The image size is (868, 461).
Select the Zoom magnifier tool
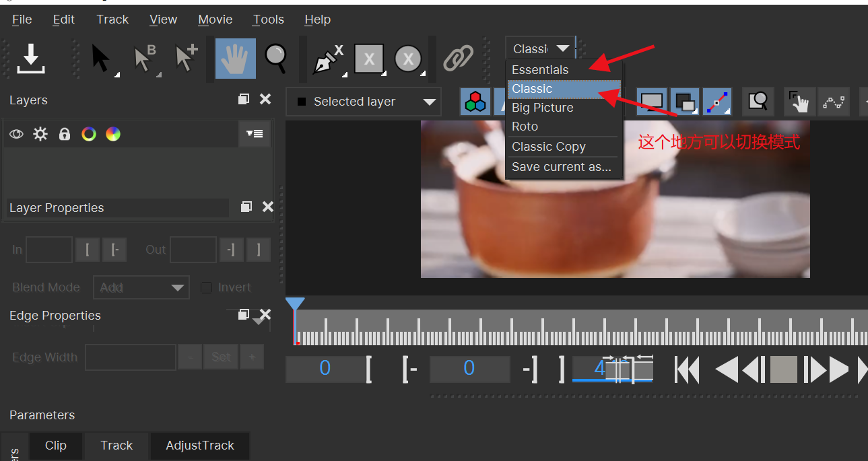[276, 59]
